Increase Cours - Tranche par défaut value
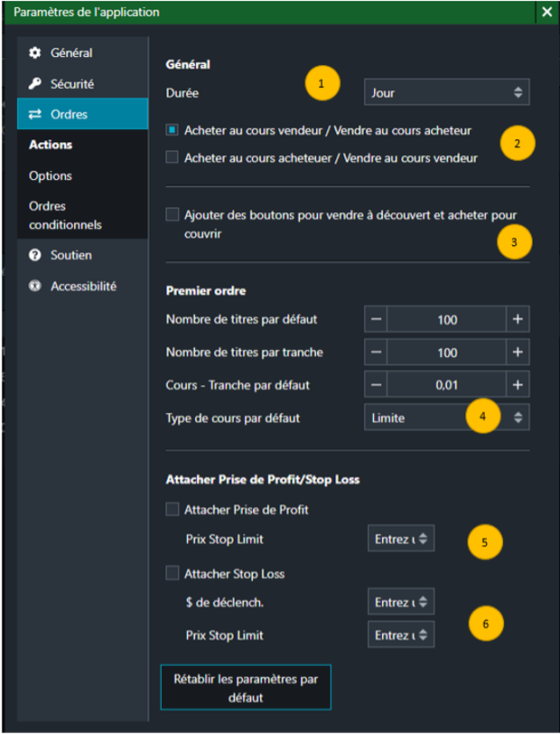560x734 pixels. (x=518, y=385)
